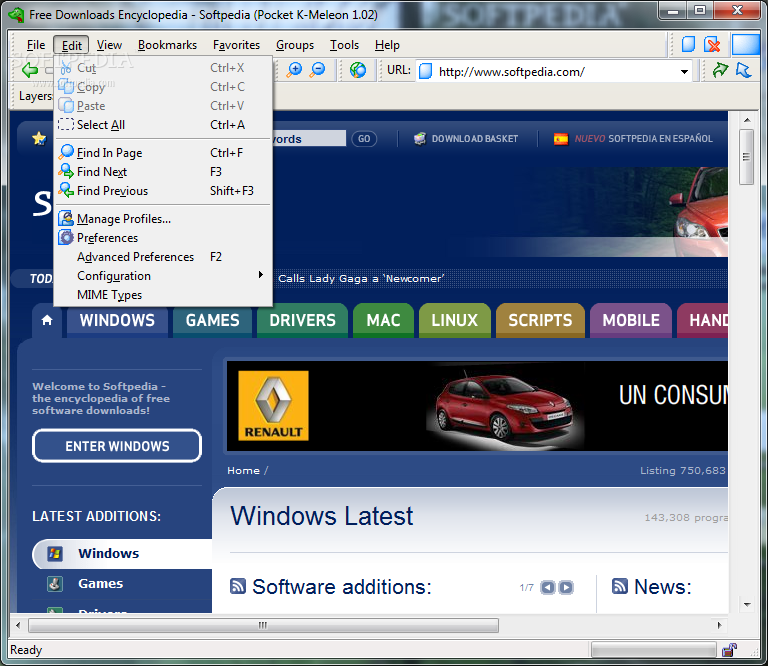
Task: Click the GO search button
Action: 364,139
